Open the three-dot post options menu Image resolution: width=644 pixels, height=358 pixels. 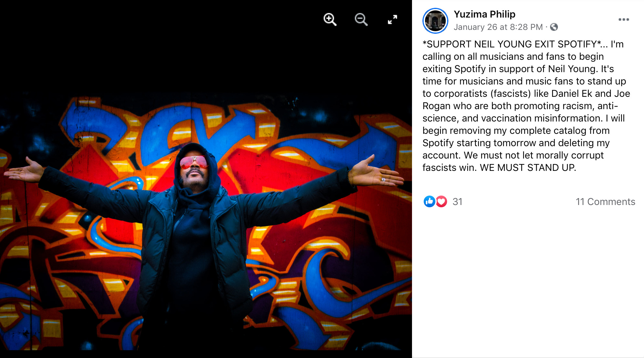pyautogui.click(x=624, y=19)
